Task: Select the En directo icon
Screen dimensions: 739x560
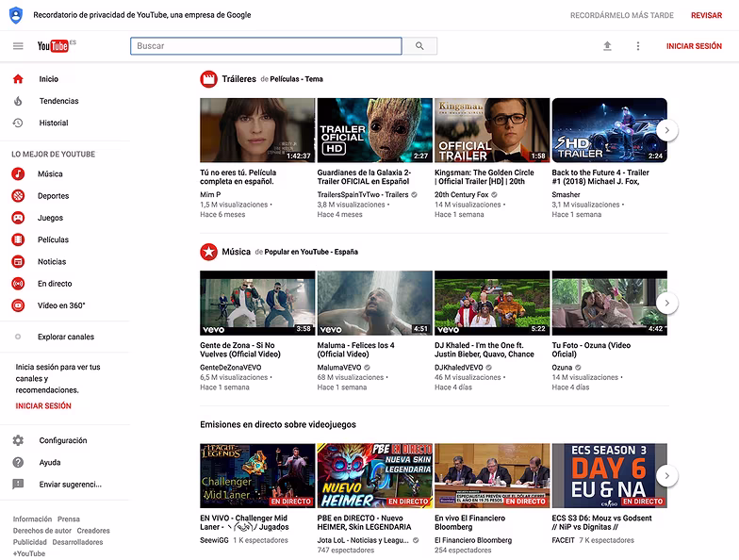Action: coord(18,283)
